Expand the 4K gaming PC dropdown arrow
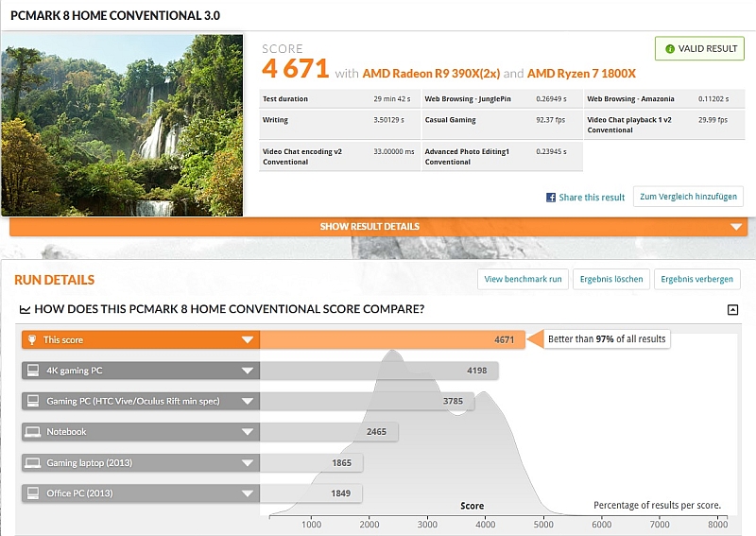This screenshot has height=536, width=756. point(248,371)
